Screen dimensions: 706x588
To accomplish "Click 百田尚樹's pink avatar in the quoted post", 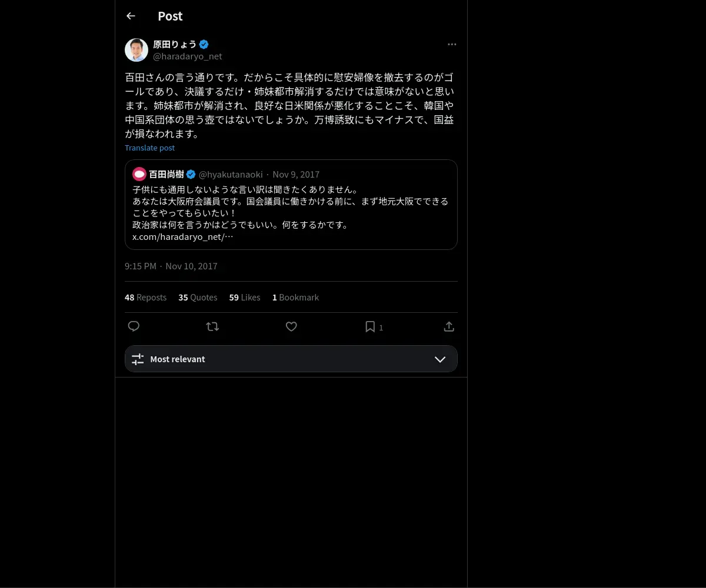I will (x=139, y=174).
